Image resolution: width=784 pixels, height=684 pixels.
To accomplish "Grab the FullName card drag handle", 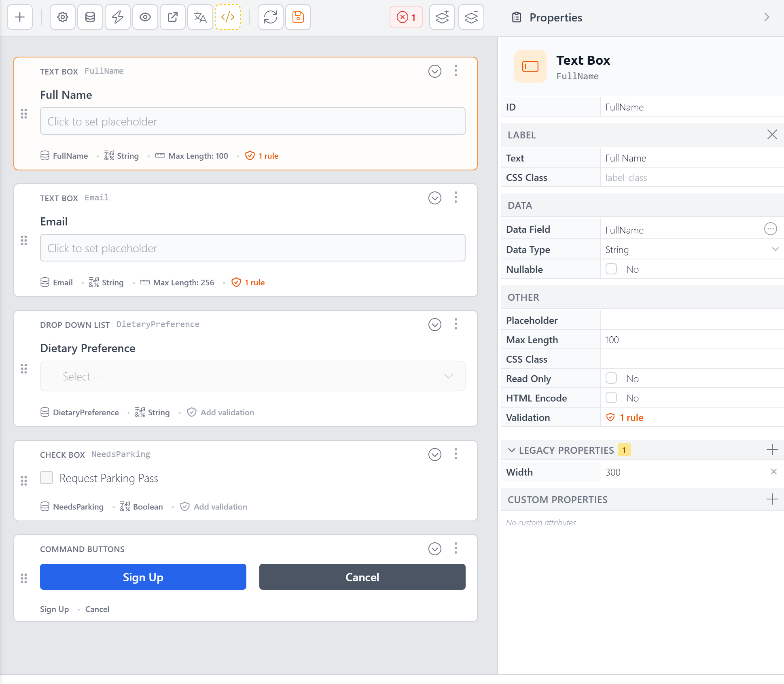I will (24, 114).
